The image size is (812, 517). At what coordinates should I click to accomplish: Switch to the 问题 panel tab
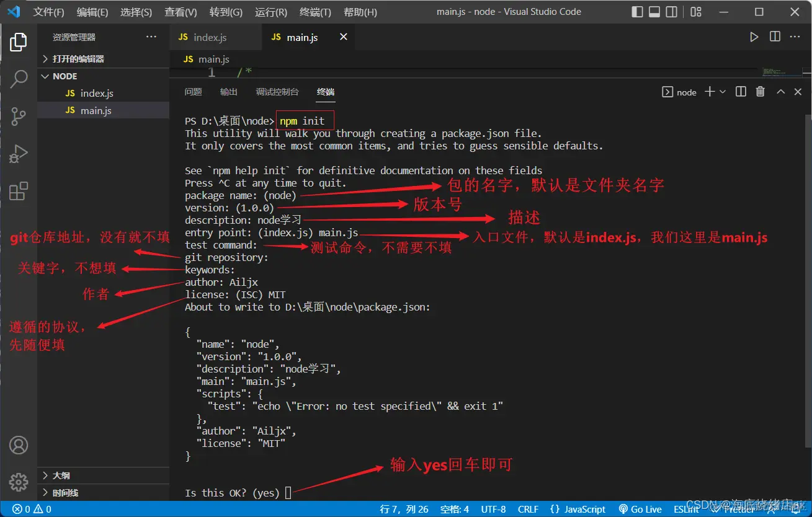coord(193,92)
